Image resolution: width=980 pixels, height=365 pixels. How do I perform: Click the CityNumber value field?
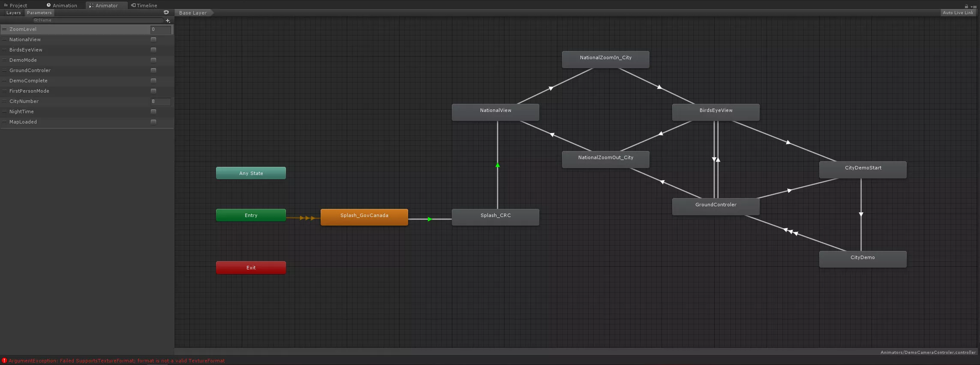[x=160, y=101]
